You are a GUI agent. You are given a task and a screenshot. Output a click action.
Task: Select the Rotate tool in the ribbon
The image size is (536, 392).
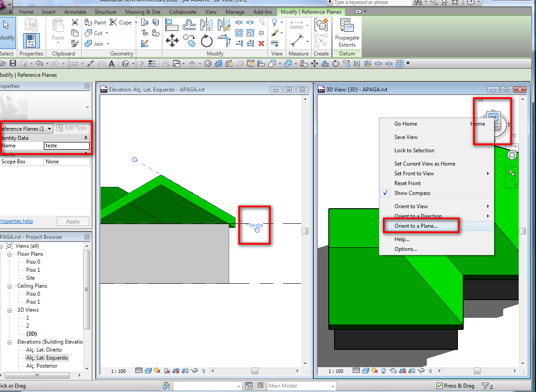[206, 41]
